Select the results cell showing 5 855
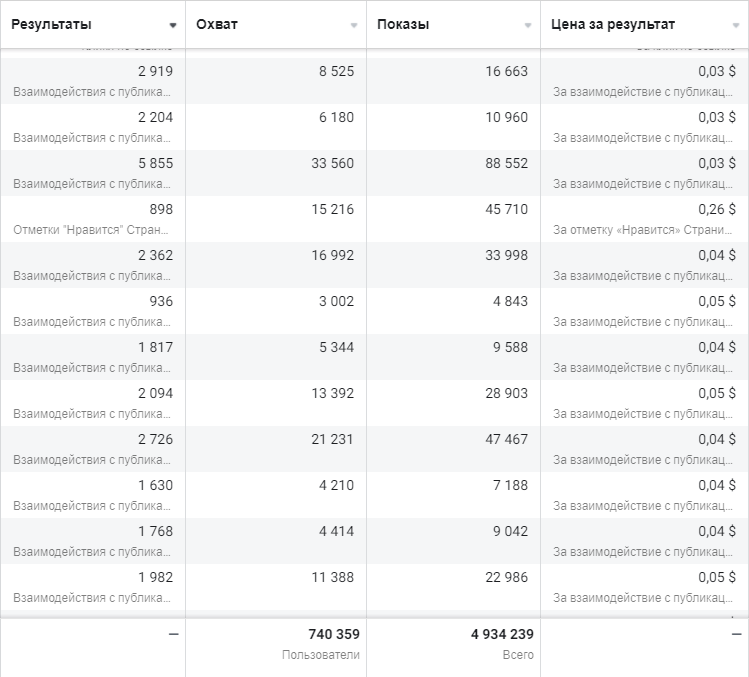Screen dimensions: 749x677 (x=93, y=173)
